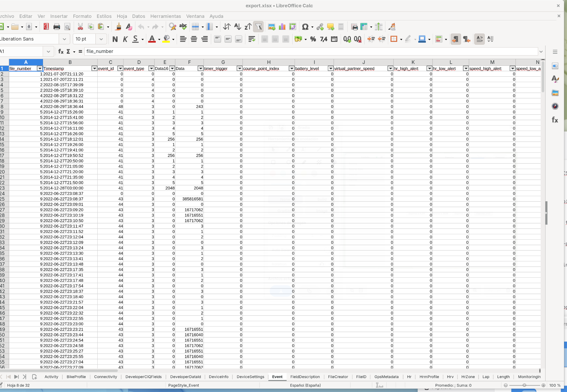This screenshot has height=392, width=567.
Task: Open the font name dropdown
Action: tap(64, 39)
